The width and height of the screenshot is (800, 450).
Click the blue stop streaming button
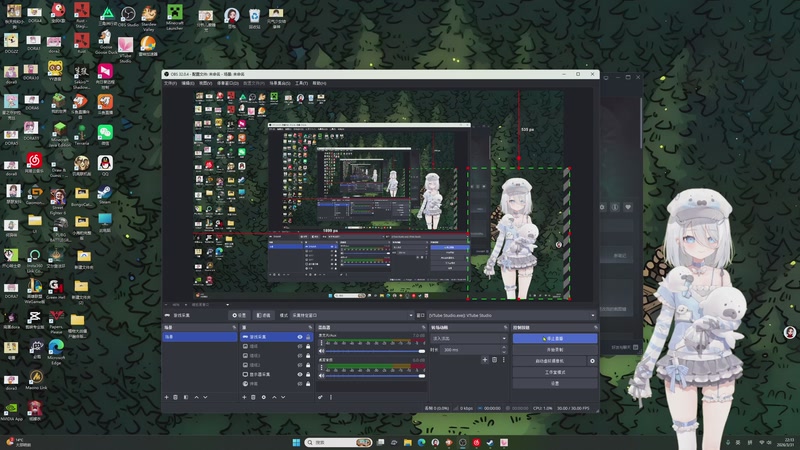[x=555, y=338]
